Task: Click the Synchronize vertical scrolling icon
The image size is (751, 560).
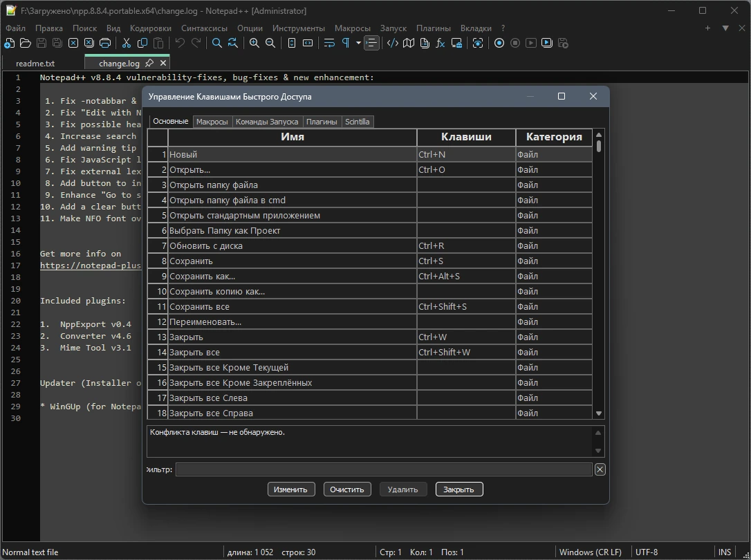Action: coord(292,43)
